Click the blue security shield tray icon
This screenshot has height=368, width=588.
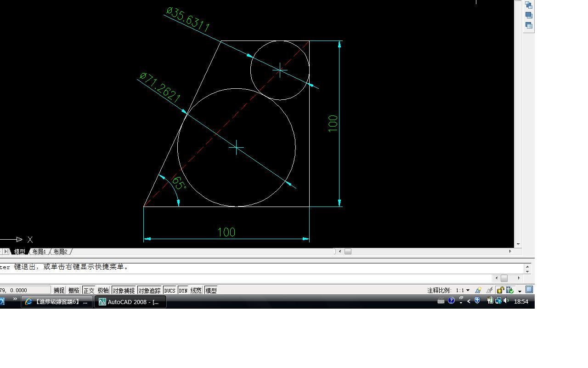[x=477, y=301]
